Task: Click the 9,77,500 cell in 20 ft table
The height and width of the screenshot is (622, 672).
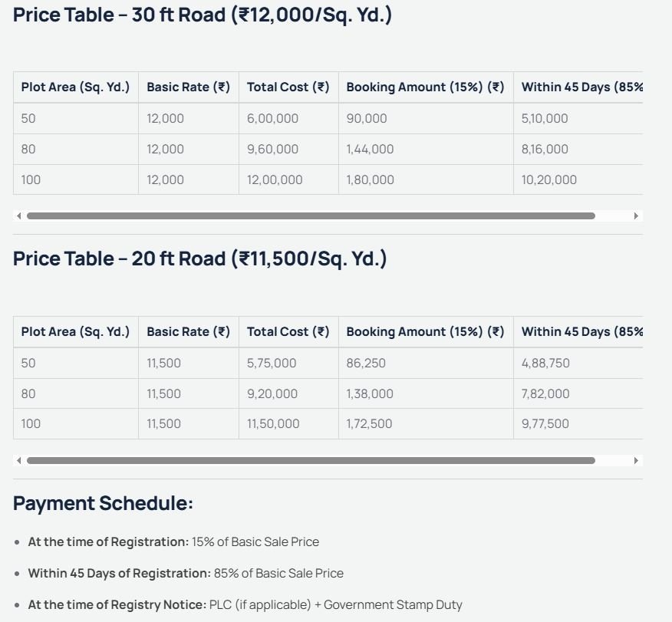Action: click(545, 424)
